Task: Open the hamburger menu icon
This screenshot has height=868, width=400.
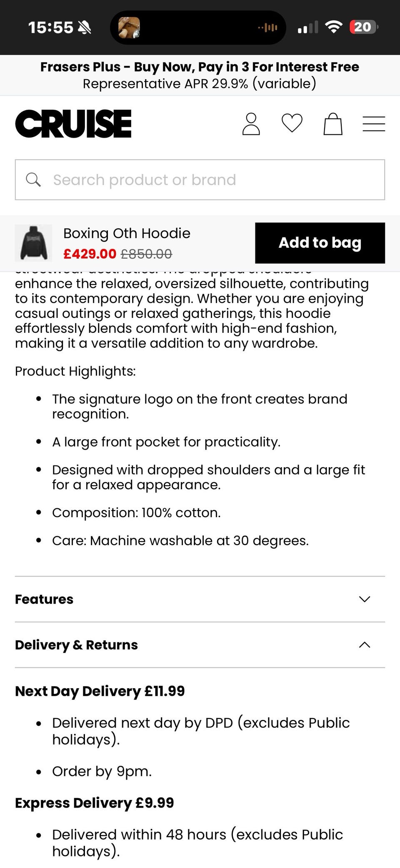Action: (x=373, y=124)
